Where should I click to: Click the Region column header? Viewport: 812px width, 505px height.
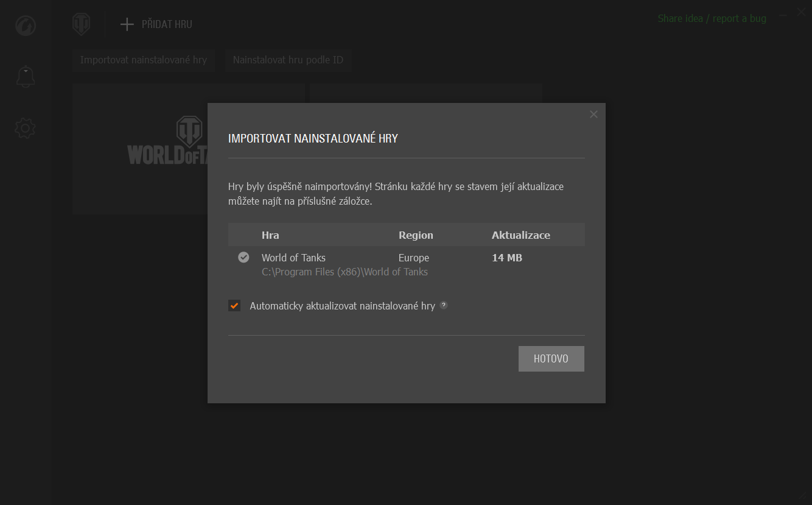tap(416, 235)
